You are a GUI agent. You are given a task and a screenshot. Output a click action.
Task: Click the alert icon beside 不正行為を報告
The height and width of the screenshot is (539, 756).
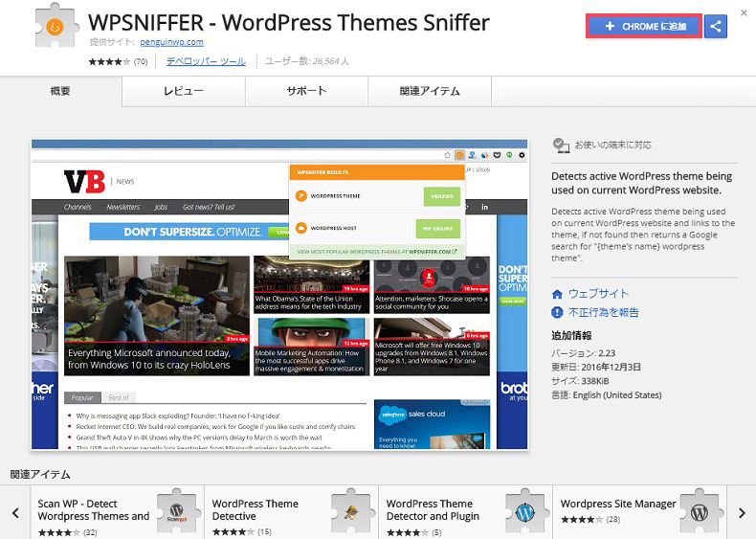click(x=557, y=313)
